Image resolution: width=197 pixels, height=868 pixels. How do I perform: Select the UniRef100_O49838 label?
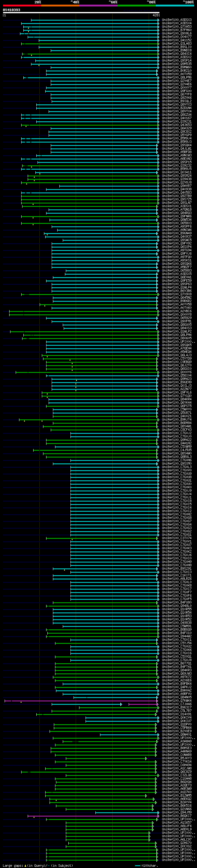177,623
